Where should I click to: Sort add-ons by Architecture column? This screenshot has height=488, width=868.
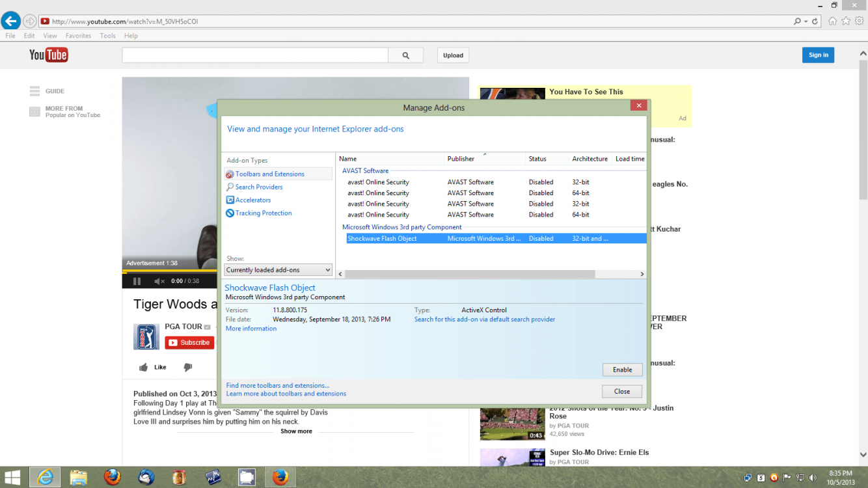coord(590,159)
